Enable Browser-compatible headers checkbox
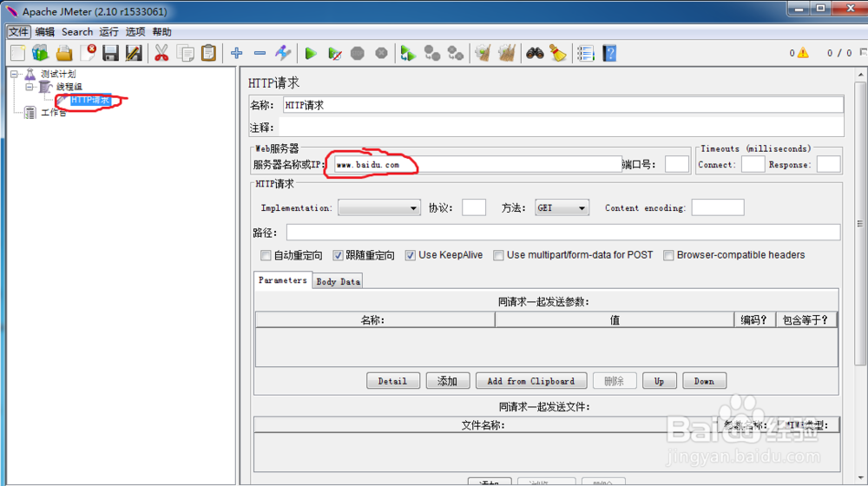868x486 pixels. 668,255
